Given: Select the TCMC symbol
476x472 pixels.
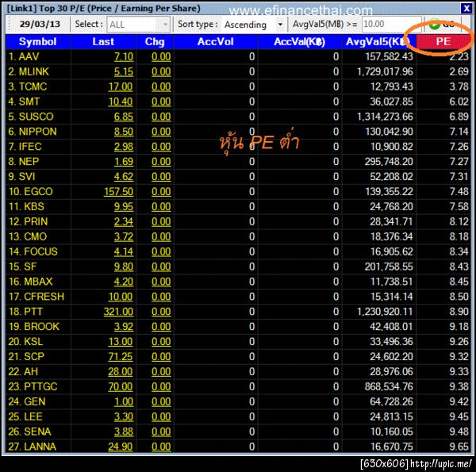Looking at the screenshot, I should (x=33, y=86).
